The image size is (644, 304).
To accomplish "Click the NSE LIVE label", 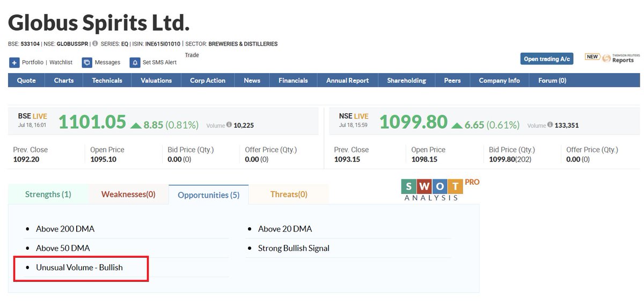I will pos(354,115).
